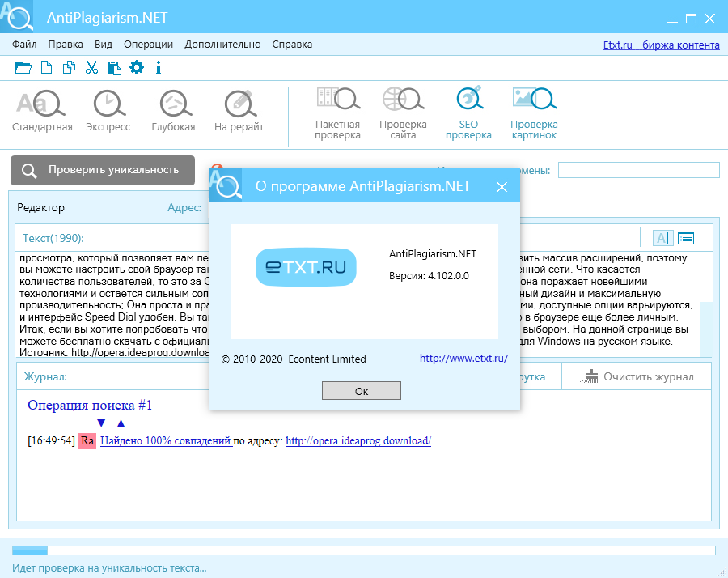Click the domains input field at top right
The width and height of the screenshot is (728, 578).
638,170
